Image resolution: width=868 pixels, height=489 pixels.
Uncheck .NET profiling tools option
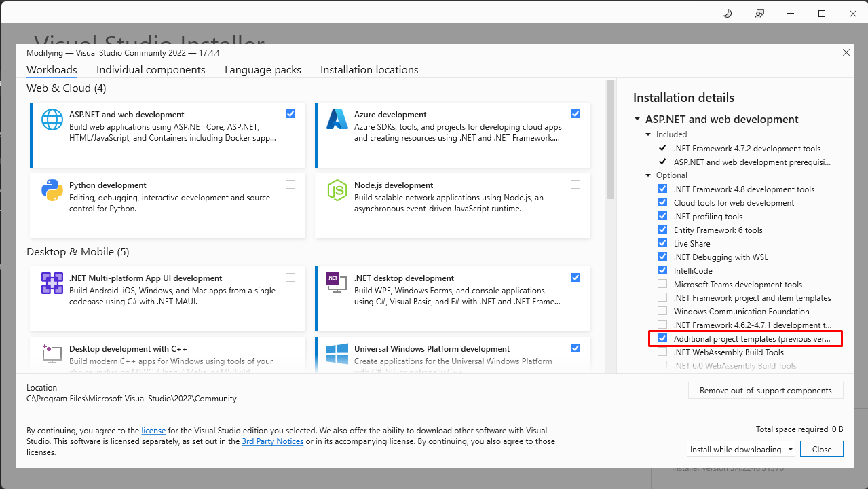[662, 216]
